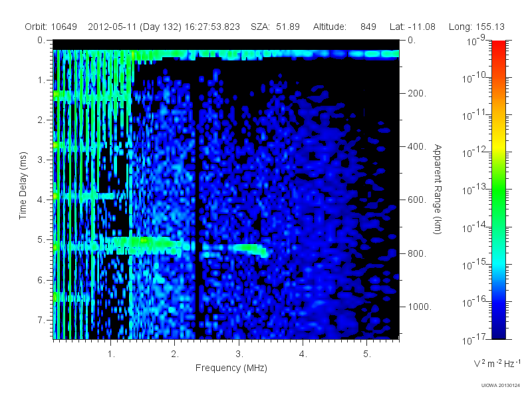The height and width of the screenshot is (399, 532).
Task: Click the 1000. apparent range tick label
Action: coord(420,307)
